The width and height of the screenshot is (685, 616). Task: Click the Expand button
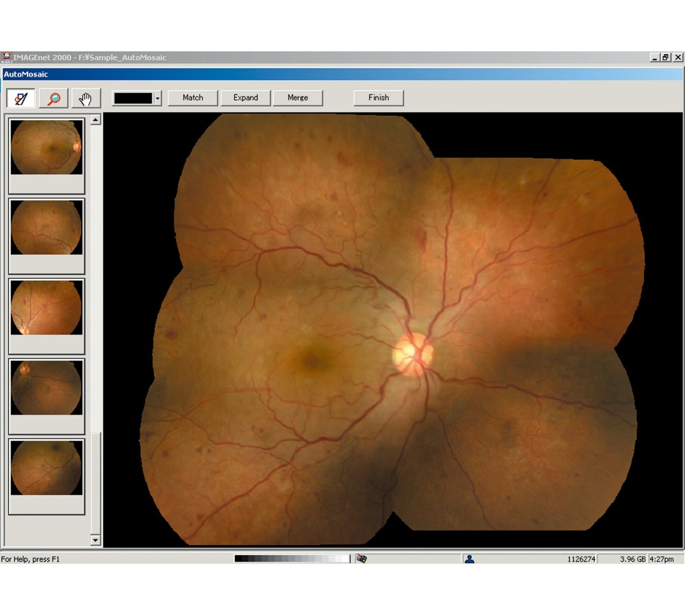pyautogui.click(x=245, y=98)
